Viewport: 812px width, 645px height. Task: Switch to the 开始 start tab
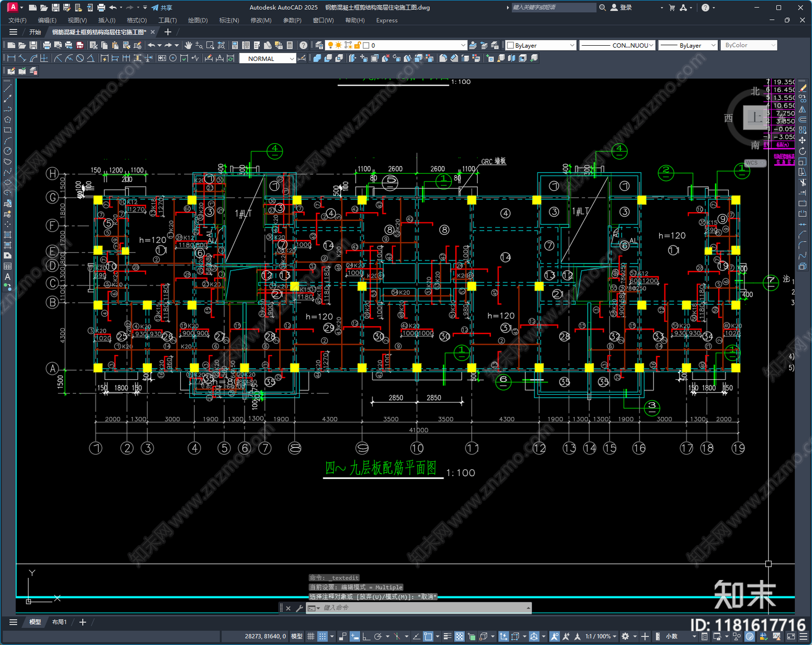35,32
